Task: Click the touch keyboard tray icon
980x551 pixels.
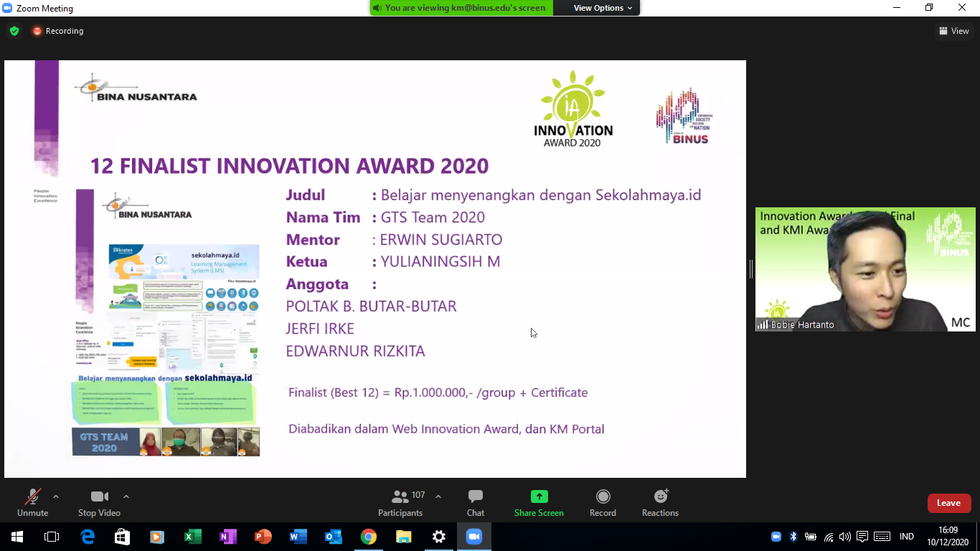Action: point(882,537)
